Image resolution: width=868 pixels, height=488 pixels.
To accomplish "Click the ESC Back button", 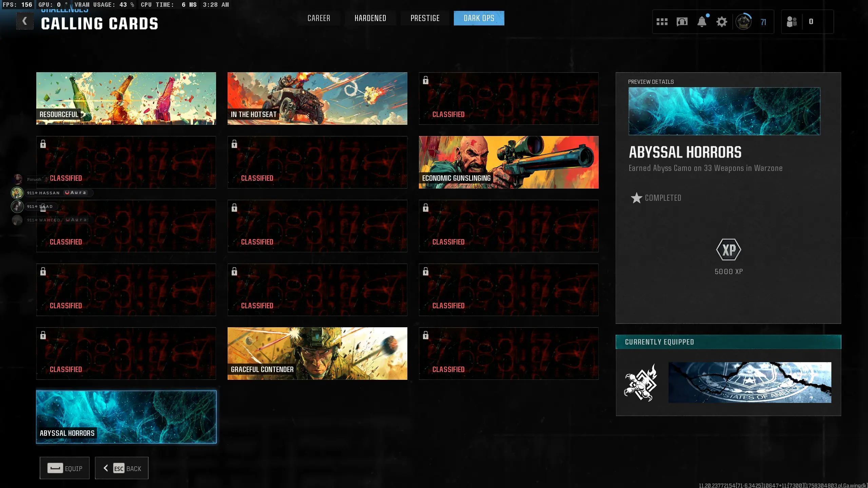I will [x=121, y=468].
